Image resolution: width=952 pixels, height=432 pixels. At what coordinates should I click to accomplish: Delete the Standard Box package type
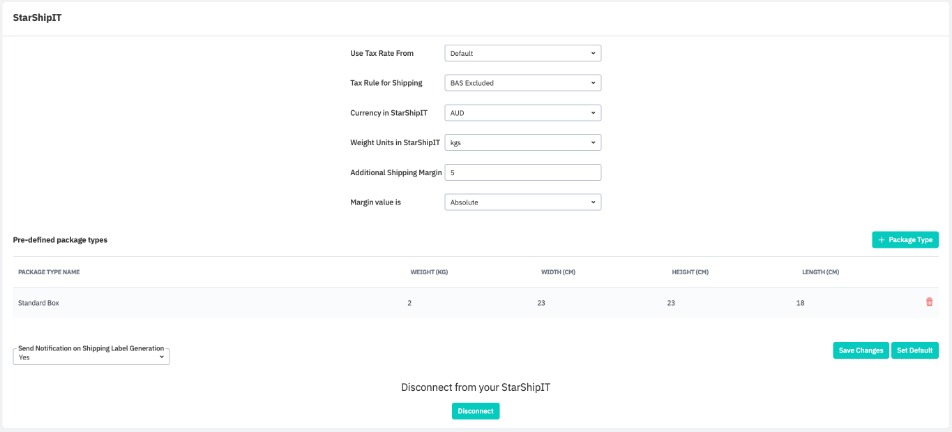pos(929,302)
